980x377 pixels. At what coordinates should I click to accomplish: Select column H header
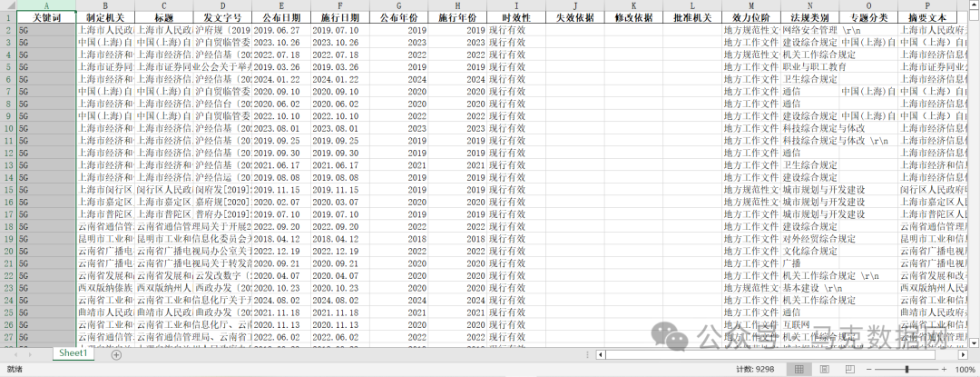click(x=457, y=5)
